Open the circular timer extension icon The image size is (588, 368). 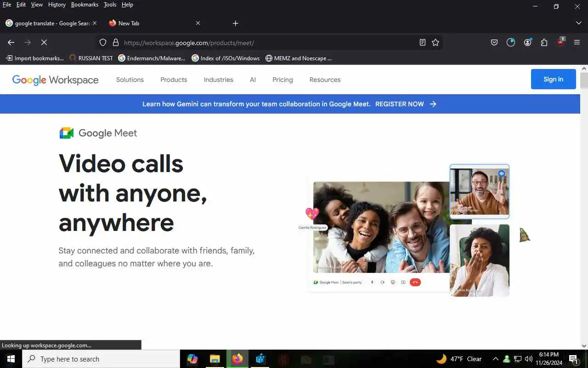(x=511, y=42)
